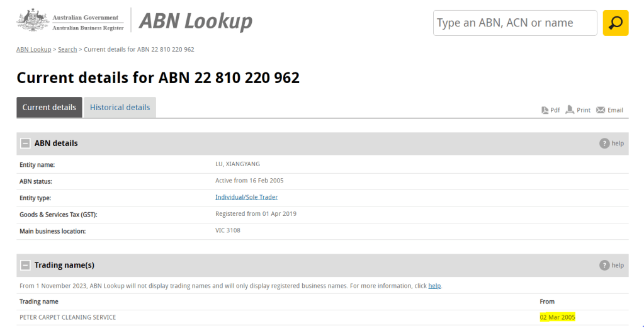Screen dimensions: 644x333
Task: Click the yellow magnifier search button
Action: pos(615,23)
